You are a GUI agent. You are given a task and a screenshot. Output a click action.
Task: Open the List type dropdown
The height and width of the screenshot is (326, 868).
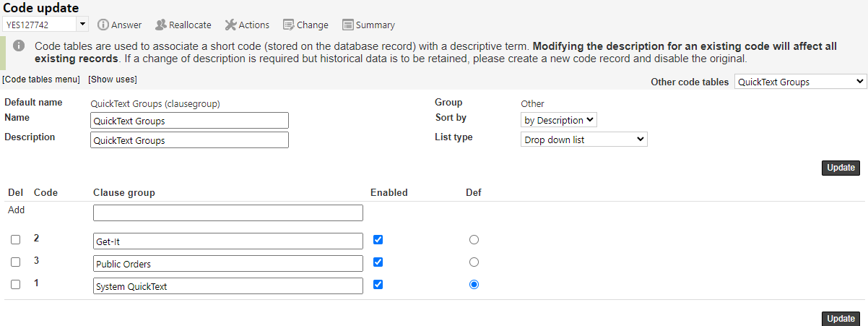click(x=584, y=140)
